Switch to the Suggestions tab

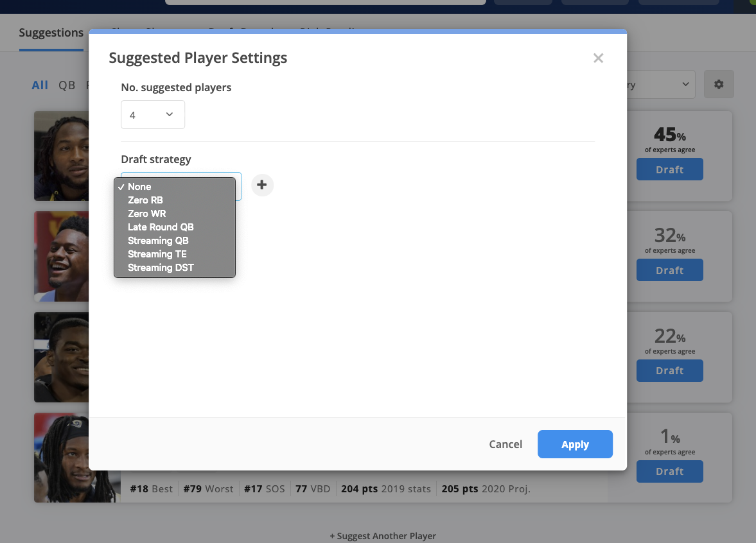[x=51, y=33]
